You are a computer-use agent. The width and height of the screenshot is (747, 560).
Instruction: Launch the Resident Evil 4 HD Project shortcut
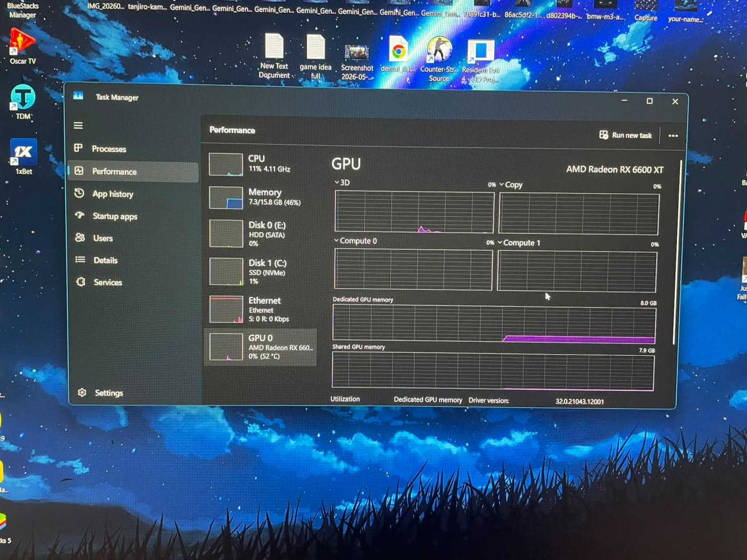(x=481, y=61)
